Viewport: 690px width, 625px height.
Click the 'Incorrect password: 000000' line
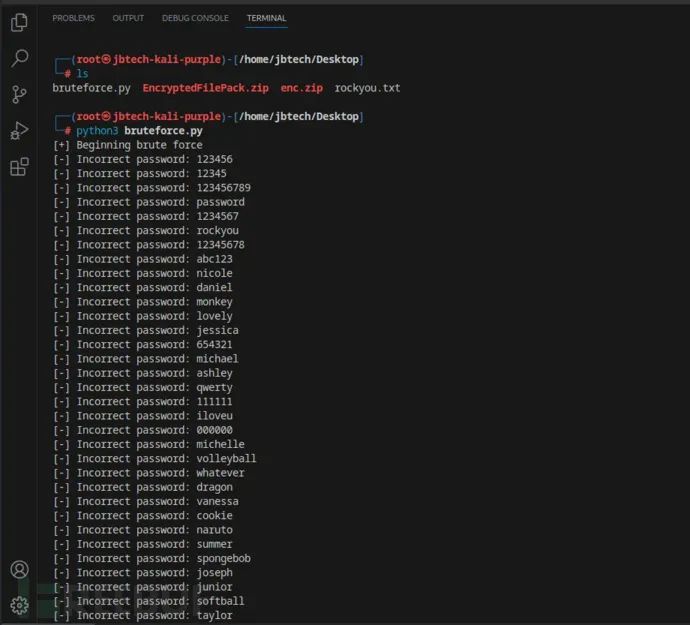point(143,430)
